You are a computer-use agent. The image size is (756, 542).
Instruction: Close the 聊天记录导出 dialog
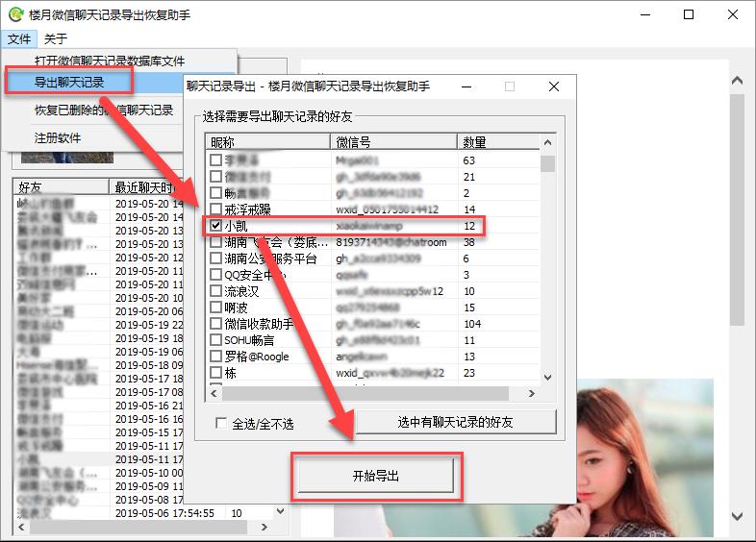click(x=554, y=86)
